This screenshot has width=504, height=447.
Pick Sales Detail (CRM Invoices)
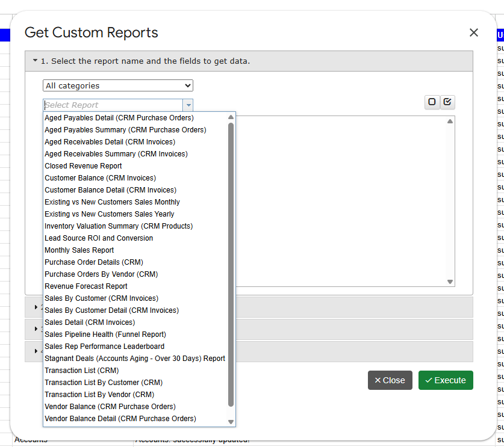coord(90,322)
